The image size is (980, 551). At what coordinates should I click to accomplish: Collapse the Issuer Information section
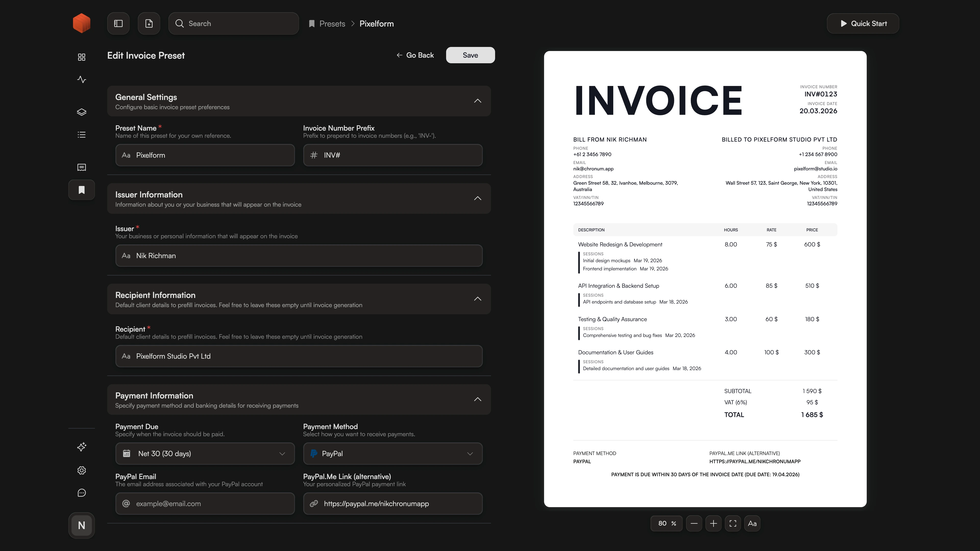pyautogui.click(x=478, y=198)
